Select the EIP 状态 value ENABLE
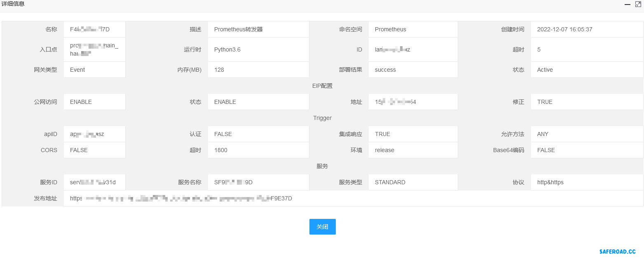The height and width of the screenshot is (263, 644). 225,102
